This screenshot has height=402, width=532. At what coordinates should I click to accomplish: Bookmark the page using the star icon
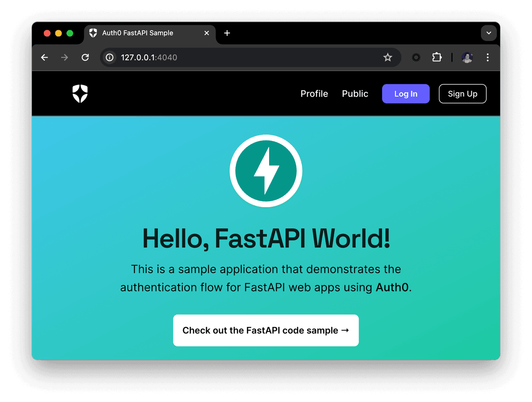[388, 57]
